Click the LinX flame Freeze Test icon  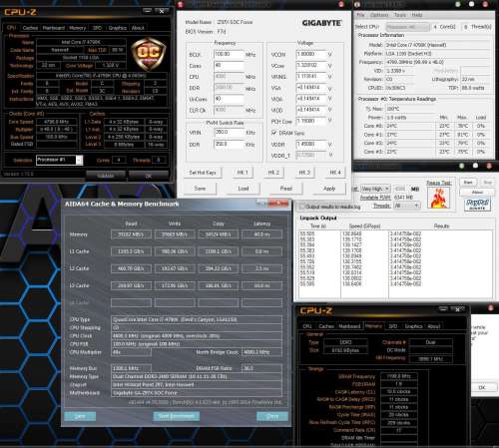click(438, 198)
